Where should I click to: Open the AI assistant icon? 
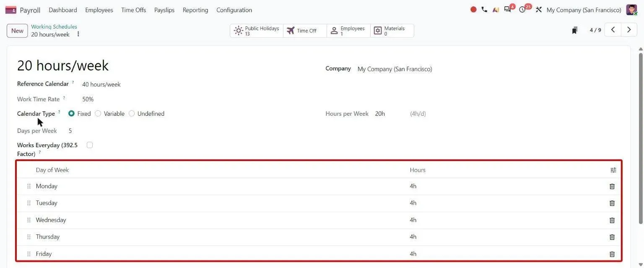(x=496, y=10)
